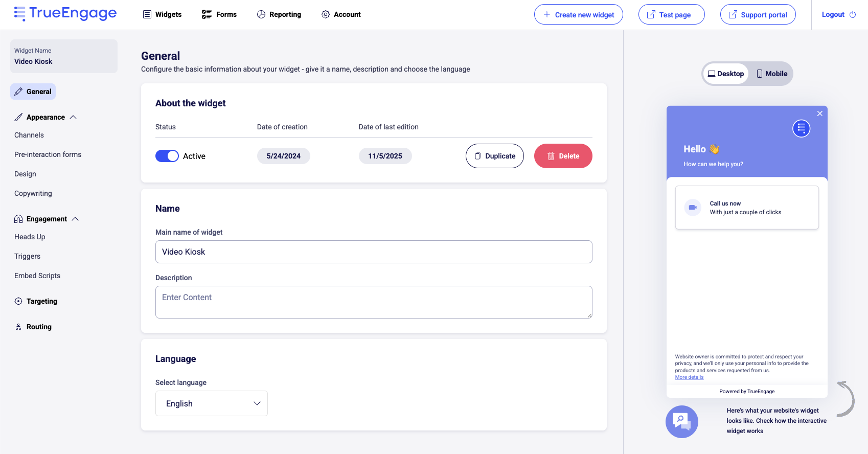Screen dimensions: 868x454
Task: Click the Description text area
Action: [374, 302]
